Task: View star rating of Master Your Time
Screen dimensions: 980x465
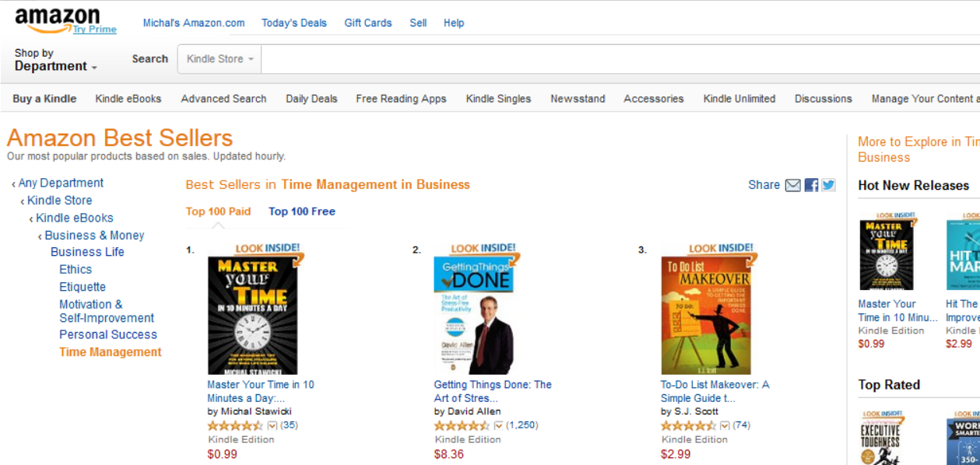Action: pyautogui.click(x=235, y=425)
